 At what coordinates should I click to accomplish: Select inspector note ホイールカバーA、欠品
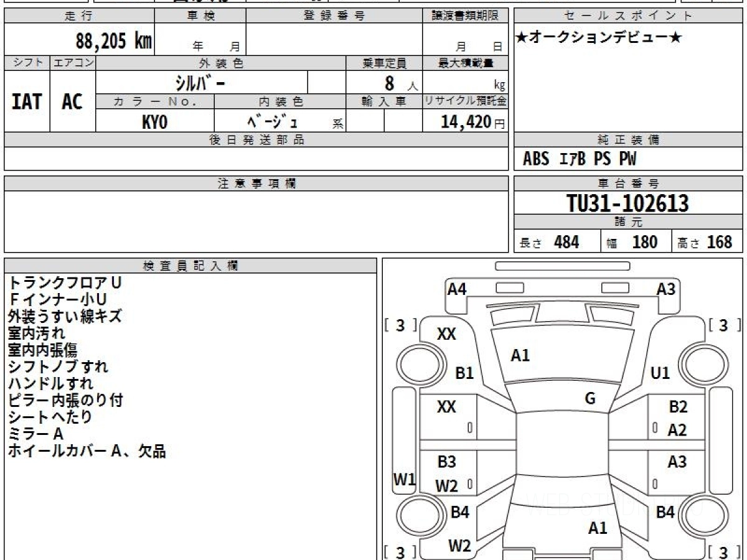click(x=87, y=451)
